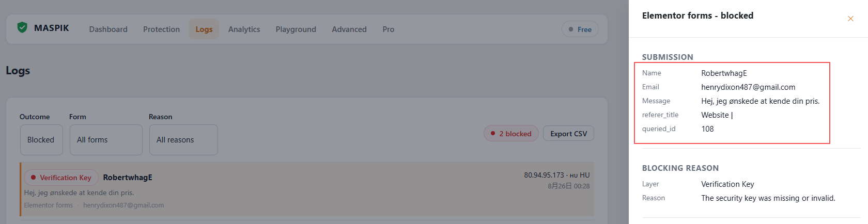Close the Elementor forms blocked panel
Image resolution: width=868 pixels, height=224 pixels.
pos(850,19)
